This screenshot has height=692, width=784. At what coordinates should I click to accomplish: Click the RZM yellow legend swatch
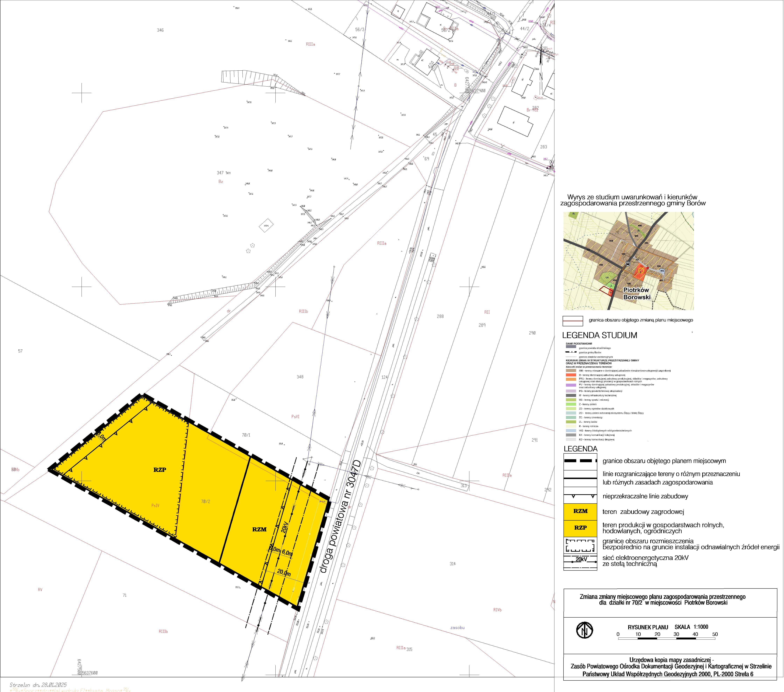tap(580, 511)
